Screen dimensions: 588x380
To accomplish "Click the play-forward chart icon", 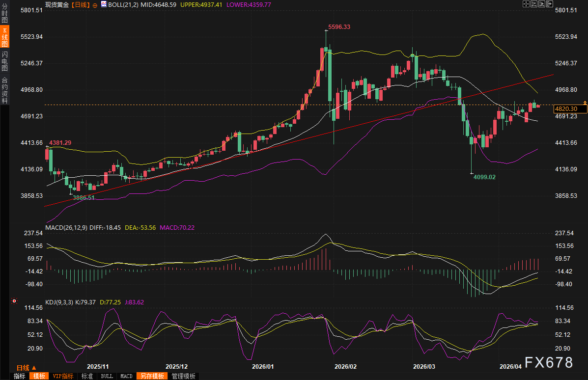I will 542,4.
